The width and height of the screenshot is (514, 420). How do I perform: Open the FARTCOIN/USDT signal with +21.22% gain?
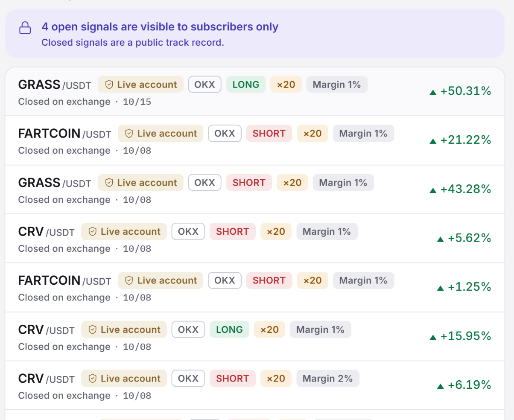coord(255,140)
